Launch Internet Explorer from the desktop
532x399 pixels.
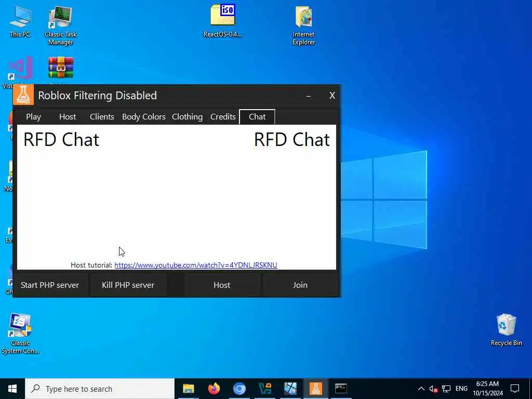303,25
